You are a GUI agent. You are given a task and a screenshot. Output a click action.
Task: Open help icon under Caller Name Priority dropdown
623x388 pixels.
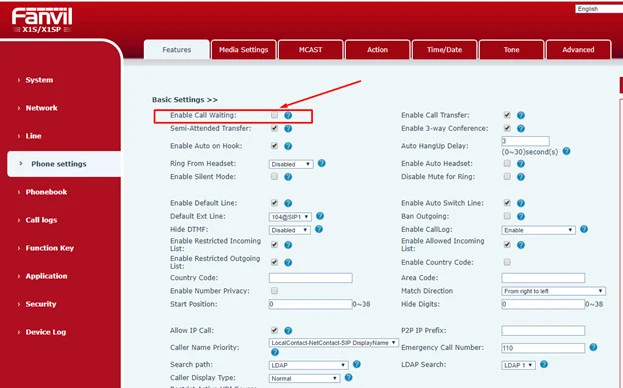[275, 352]
